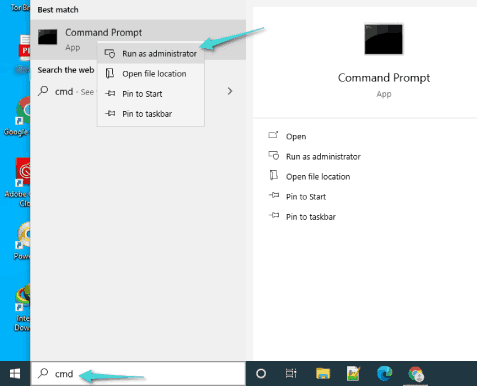The width and height of the screenshot is (477, 386).
Task: Click the Windows Start button
Action: tap(15, 374)
